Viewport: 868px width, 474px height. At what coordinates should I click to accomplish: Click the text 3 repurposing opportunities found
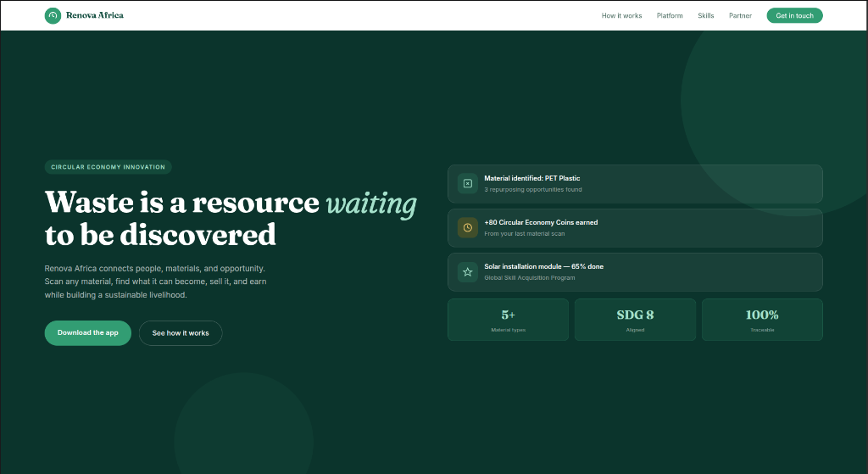(533, 189)
